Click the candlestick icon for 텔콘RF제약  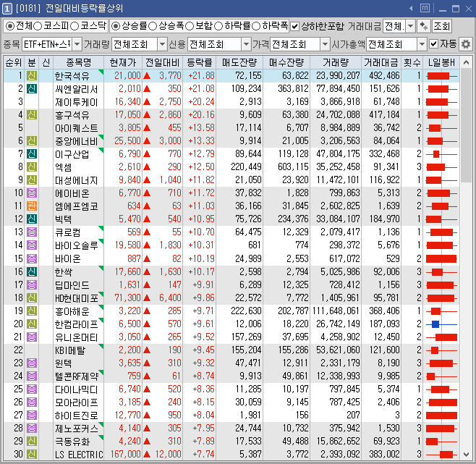(x=441, y=376)
